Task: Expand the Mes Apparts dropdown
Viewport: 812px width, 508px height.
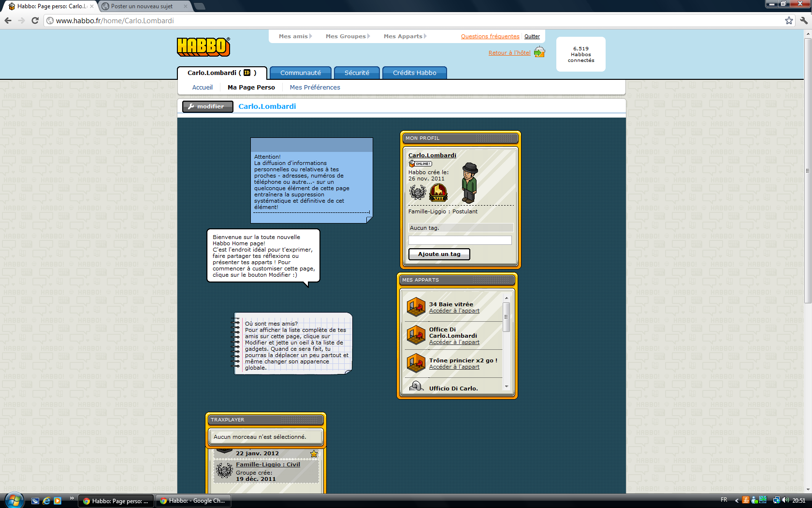Action: 405,36
